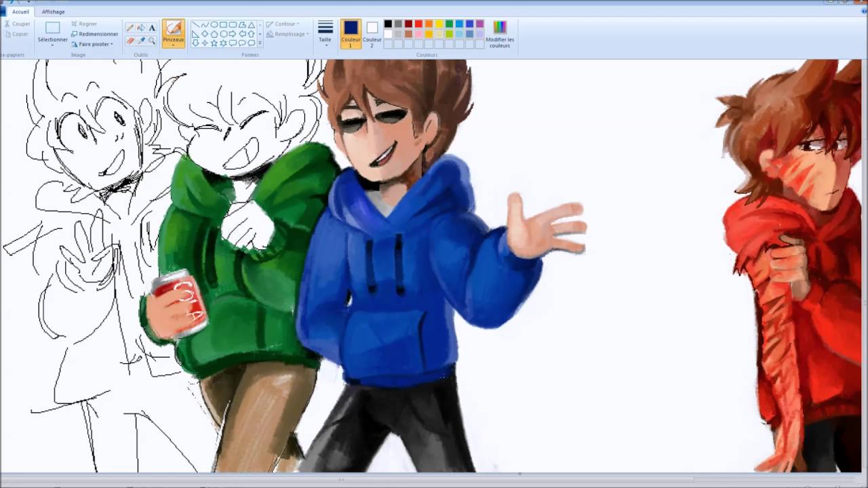Choose the four-point star shape
Viewport: 868px width, 488px height.
coord(205,43)
